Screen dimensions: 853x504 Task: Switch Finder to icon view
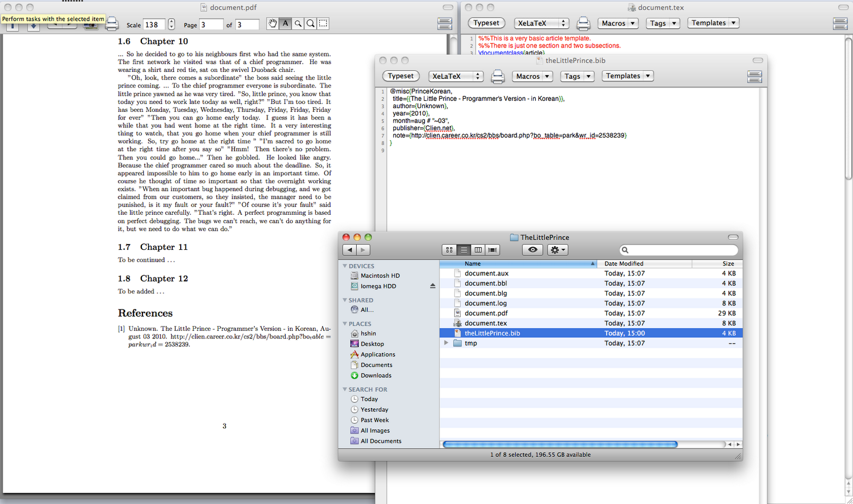tap(449, 249)
